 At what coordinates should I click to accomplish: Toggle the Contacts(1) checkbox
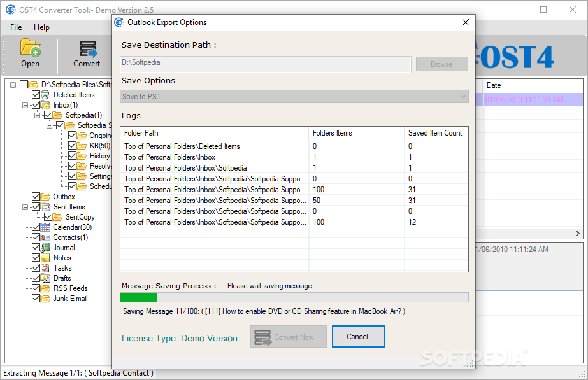point(36,237)
